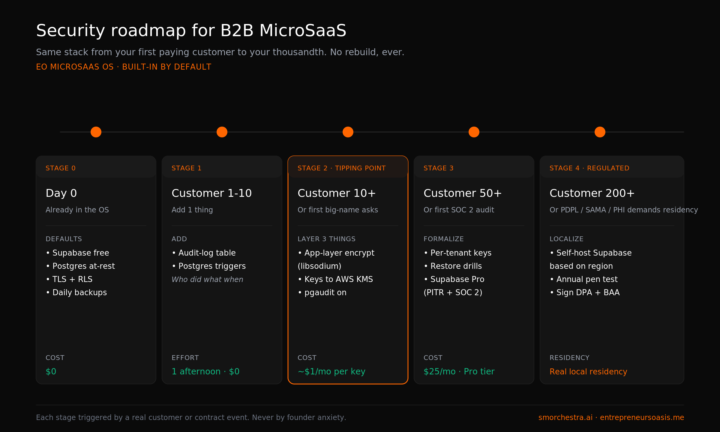Click the Stage 0 timeline dot
Viewport: 720px width, 432px height.
coord(96,132)
